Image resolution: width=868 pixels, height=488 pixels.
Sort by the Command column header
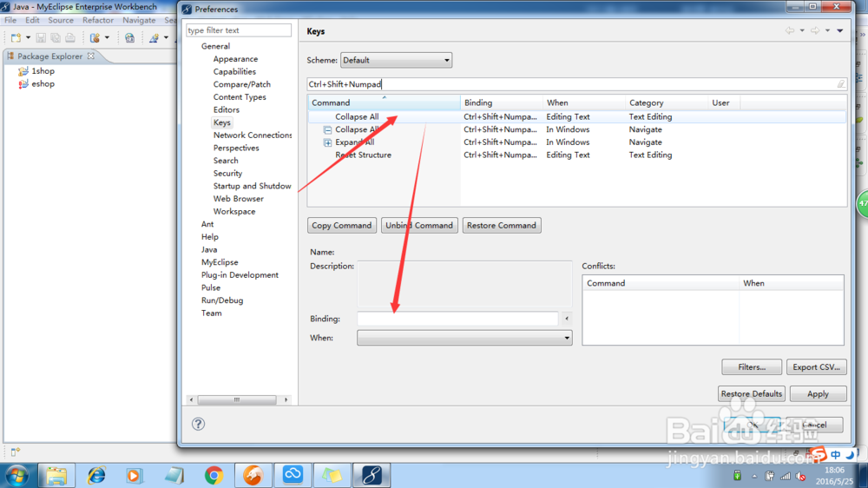(384, 102)
